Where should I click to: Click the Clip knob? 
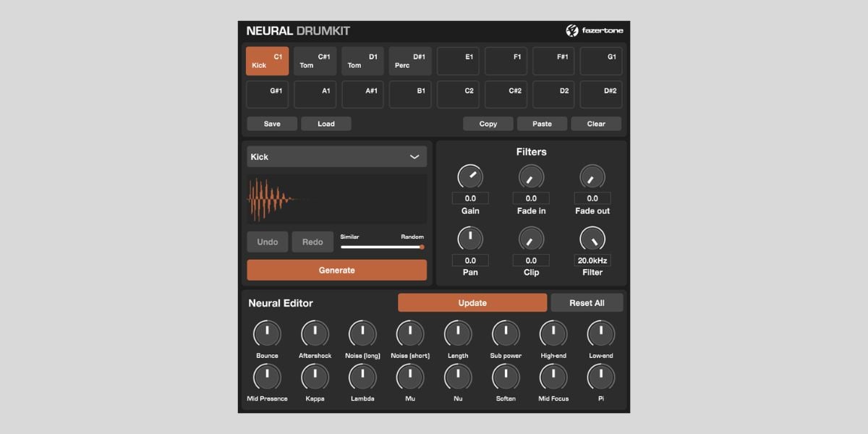click(x=531, y=238)
